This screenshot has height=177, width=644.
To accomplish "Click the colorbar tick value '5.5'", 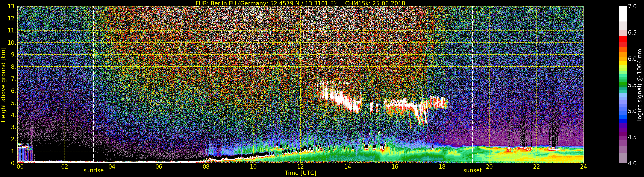I will tap(632, 85).
